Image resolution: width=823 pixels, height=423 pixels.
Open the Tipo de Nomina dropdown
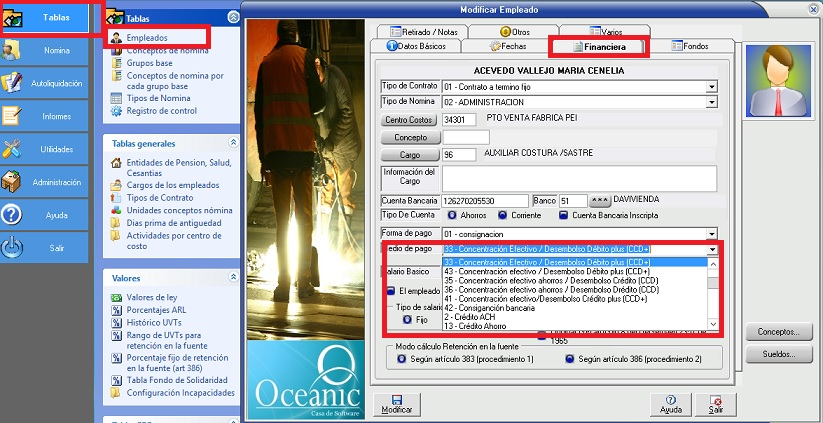coord(712,102)
